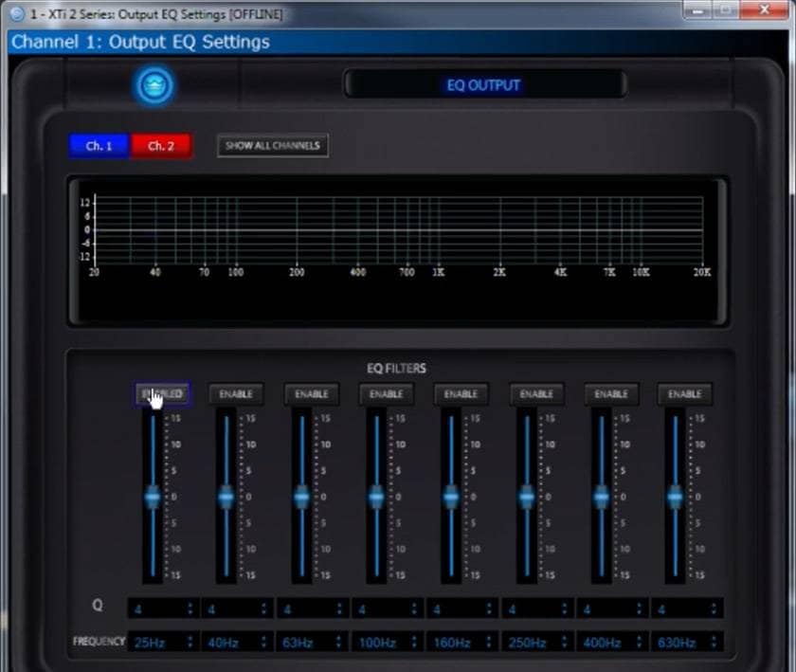Click the app icon in title bar
This screenshot has height=672, width=796.
(15, 13)
